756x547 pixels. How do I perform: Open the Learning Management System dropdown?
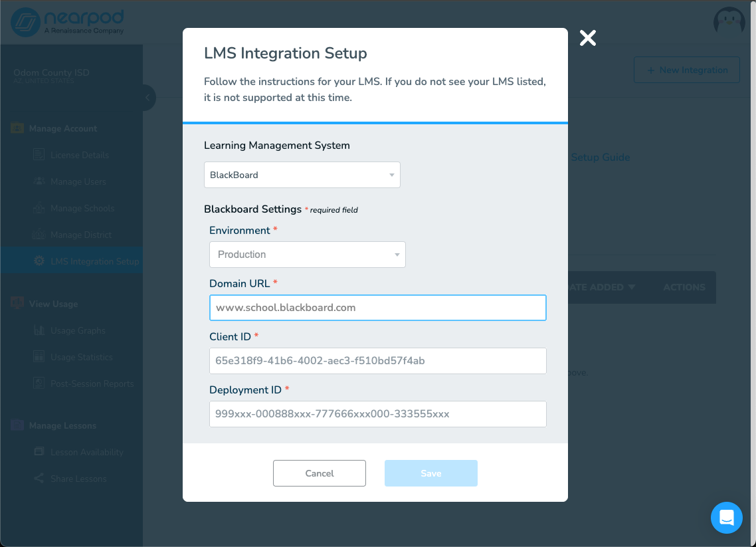(302, 175)
